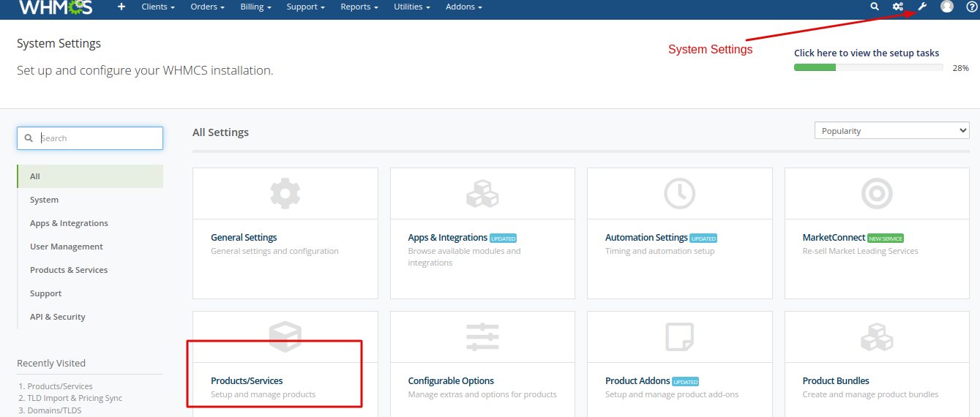This screenshot has height=417, width=980.
Task: Open the General Settings title link
Action: pyautogui.click(x=244, y=238)
